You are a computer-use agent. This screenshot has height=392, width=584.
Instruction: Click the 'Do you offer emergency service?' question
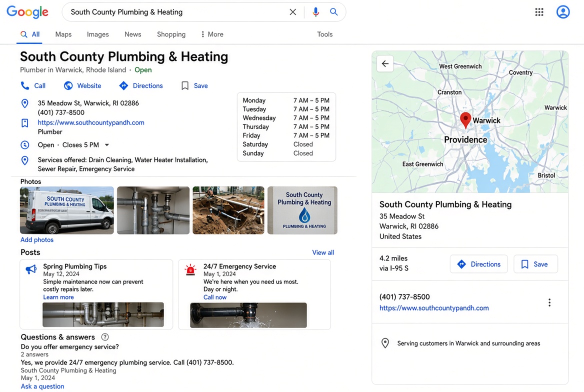point(69,347)
